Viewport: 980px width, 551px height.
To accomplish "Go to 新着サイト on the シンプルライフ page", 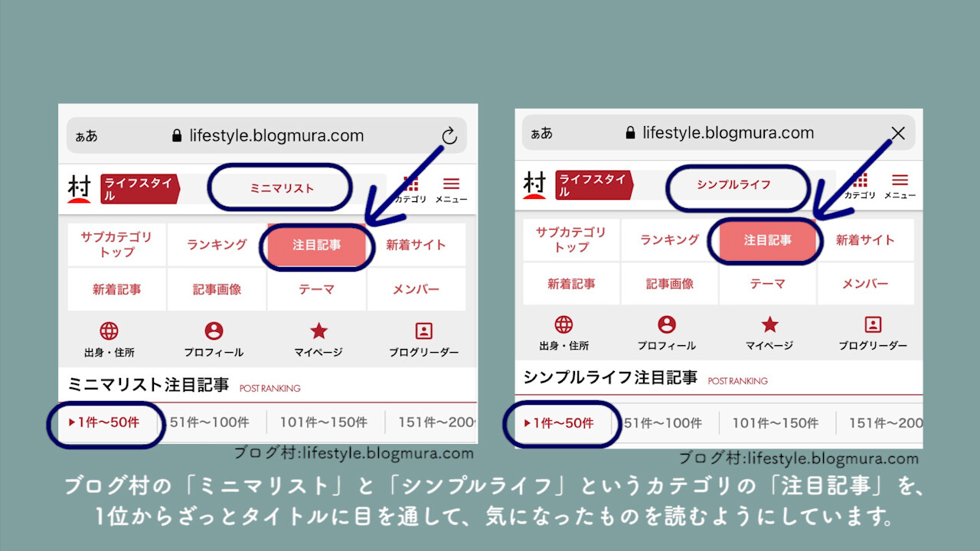I will click(x=865, y=240).
